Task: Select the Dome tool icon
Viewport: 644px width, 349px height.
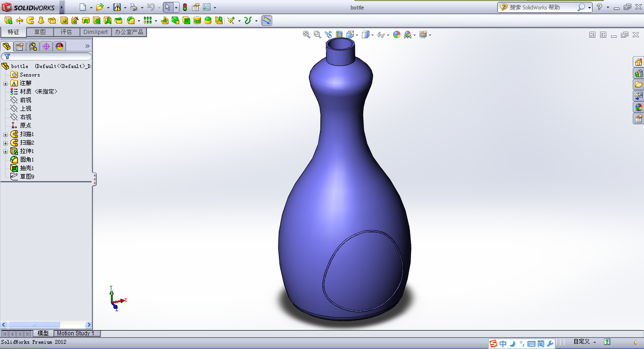Action: [208, 20]
